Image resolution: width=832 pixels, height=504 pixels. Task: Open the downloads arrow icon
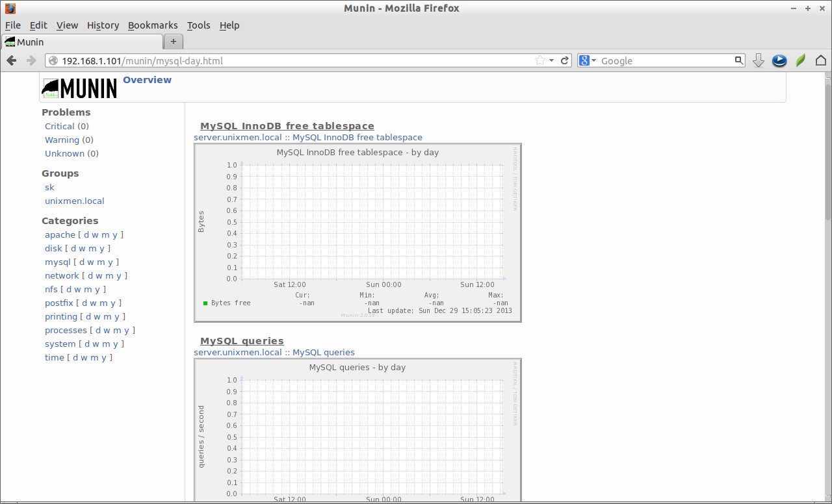tap(758, 60)
